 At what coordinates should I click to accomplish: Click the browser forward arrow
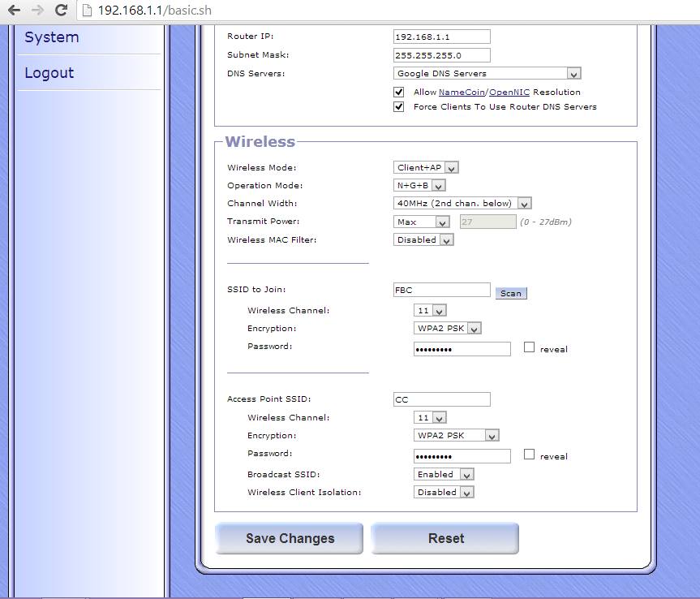tap(37, 11)
